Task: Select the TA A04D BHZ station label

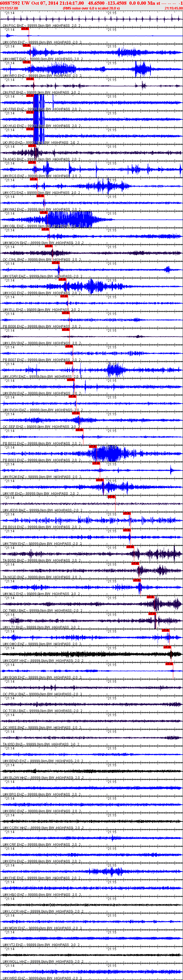Action: coord(42,159)
